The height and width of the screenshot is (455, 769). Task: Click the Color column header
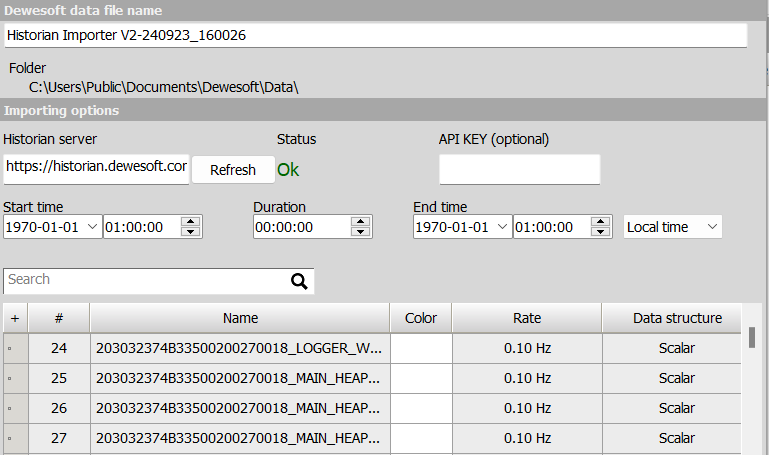421,318
